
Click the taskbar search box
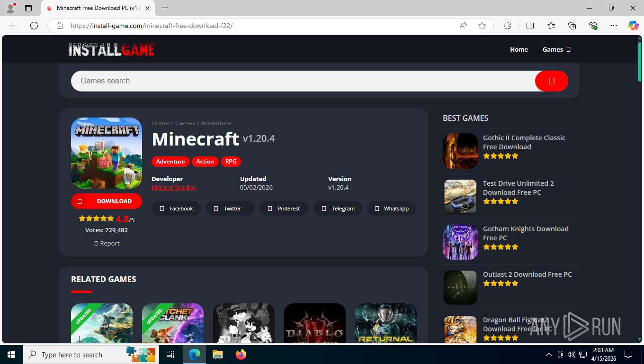[x=91, y=355]
